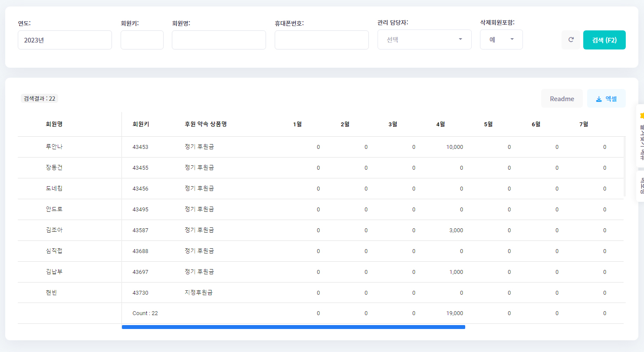The width and height of the screenshot is (644, 352).
Task: Click the 3,000 April cell for 김조아
Action: click(x=456, y=230)
